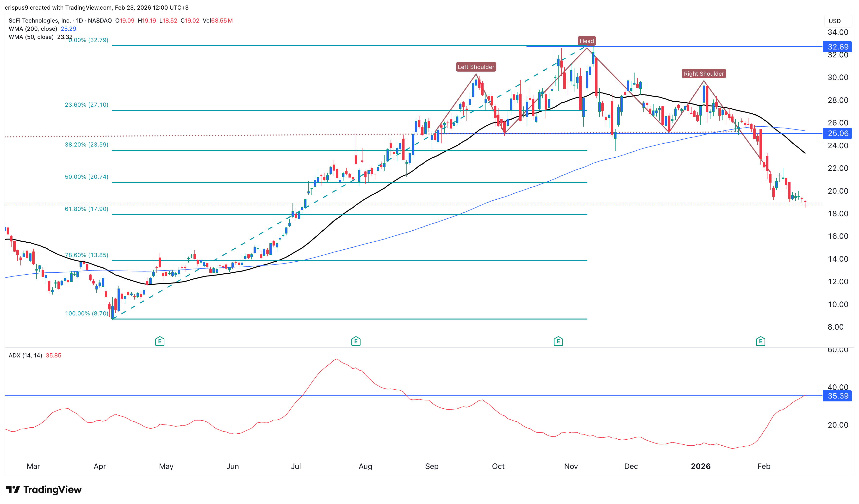Screen dimensions: 859x504
Task: Select the WMA (200, close) indicator legend
Action: point(33,29)
